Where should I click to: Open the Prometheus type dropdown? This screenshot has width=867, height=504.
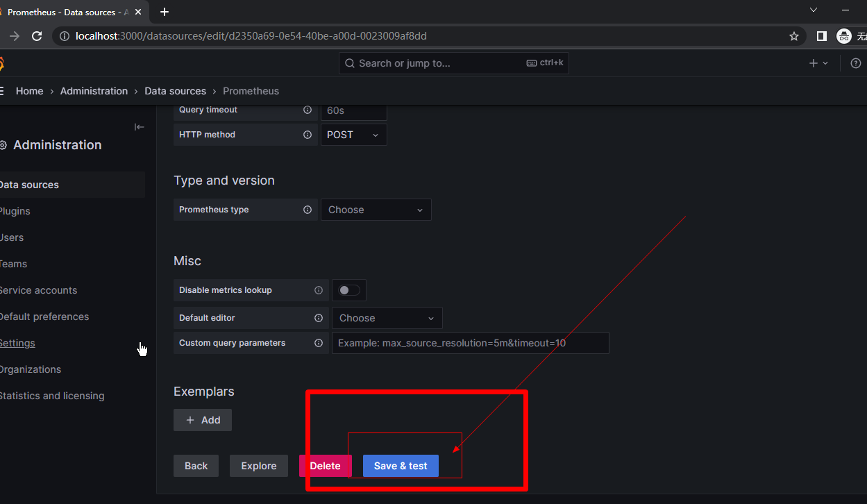coord(376,210)
